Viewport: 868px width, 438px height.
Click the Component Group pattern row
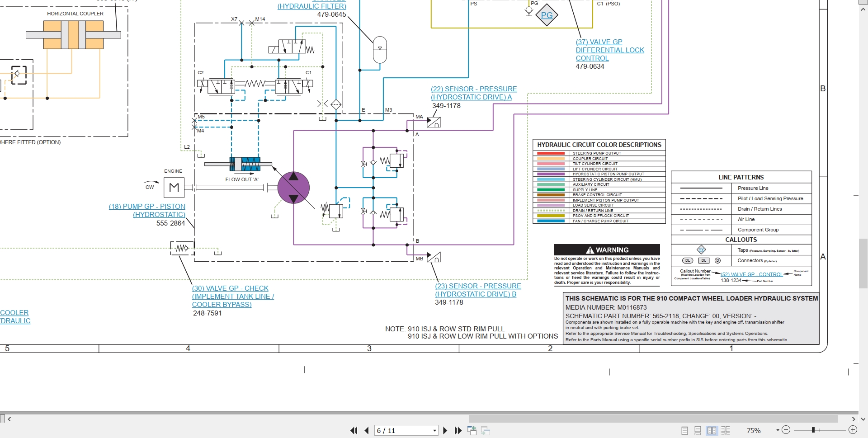(741, 230)
